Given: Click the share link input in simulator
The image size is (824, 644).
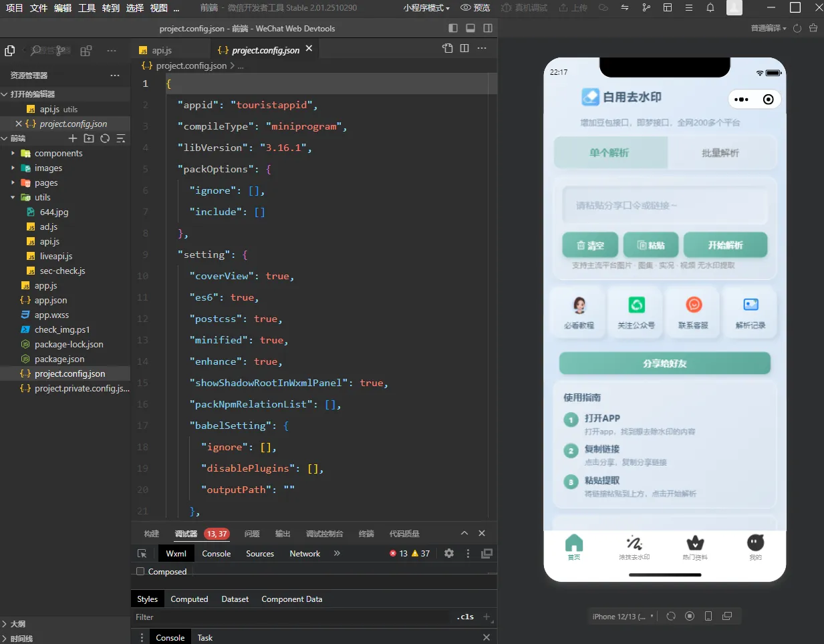Looking at the screenshot, I should [665, 205].
